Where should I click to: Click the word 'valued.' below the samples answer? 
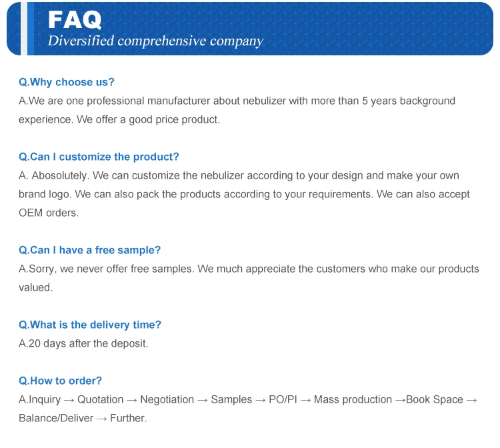coord(36,287)
